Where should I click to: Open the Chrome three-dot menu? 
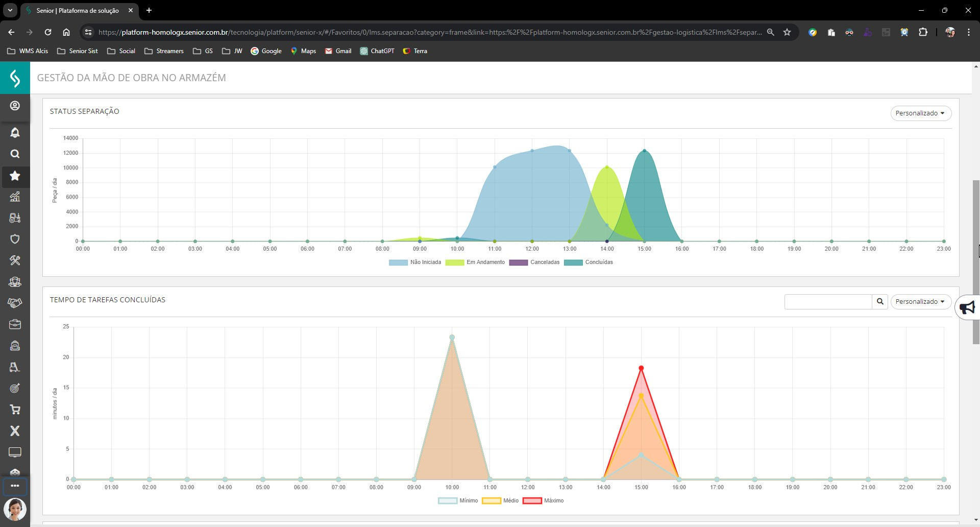(969, 32)
